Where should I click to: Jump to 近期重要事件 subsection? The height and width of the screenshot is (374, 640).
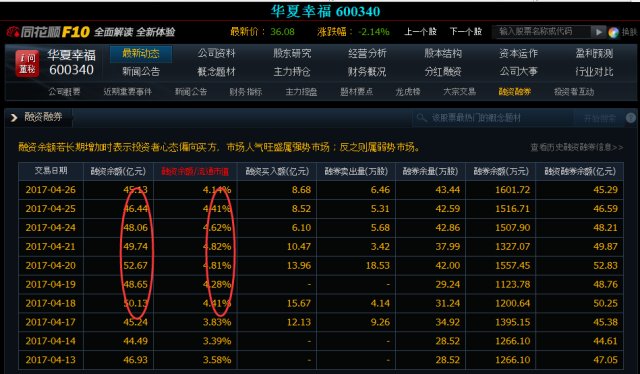click(x=127, y=92)
